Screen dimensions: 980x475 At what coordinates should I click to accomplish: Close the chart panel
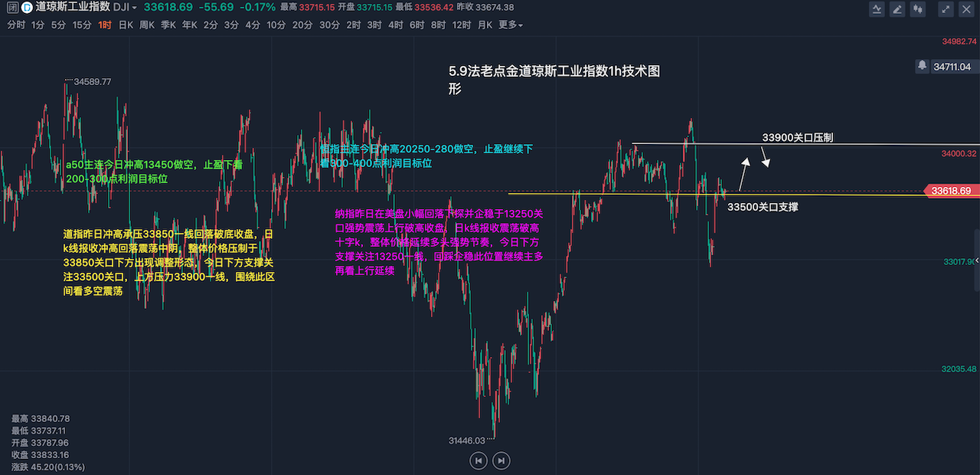point(966,9)
